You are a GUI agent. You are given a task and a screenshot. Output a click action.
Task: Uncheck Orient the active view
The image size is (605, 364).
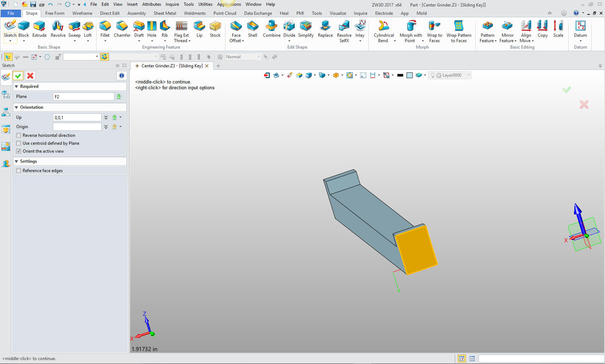pyautogui.click(x=19, y=151)
